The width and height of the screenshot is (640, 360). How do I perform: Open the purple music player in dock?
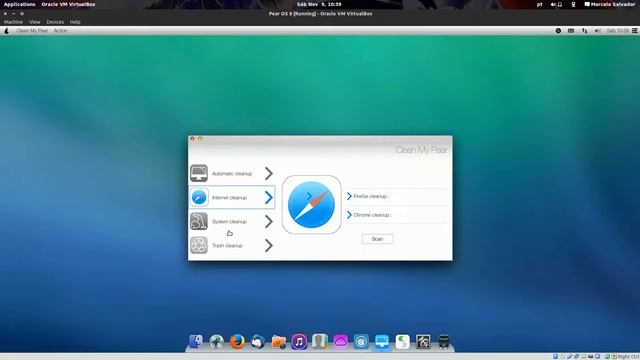[x=299, y=342]
